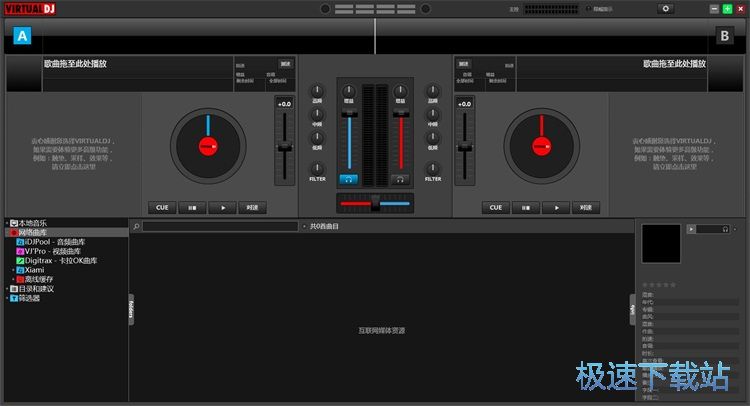Expand the Xiami tree node
The height and width of the screenshot is (406, 750).
[x=13, y=270]
